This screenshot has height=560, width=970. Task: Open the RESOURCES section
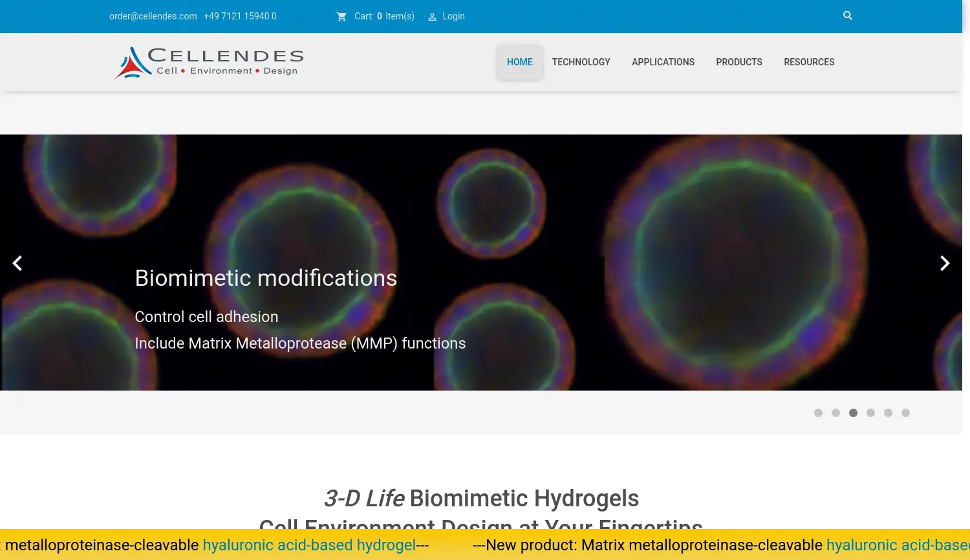809,62
